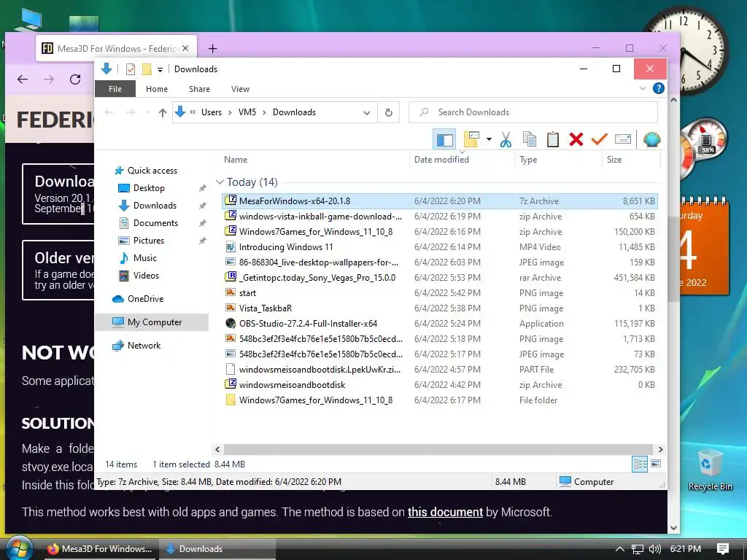Click the Windows Start orb
747x560 pixels.
[x=18, y=548]
